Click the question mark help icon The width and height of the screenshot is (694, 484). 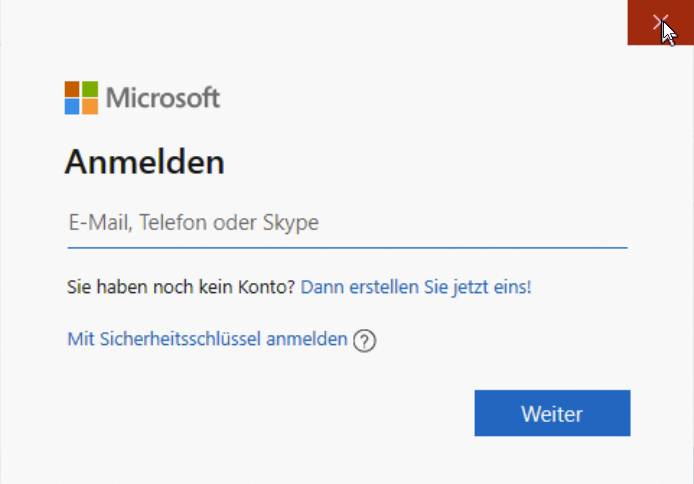point(364,341)
